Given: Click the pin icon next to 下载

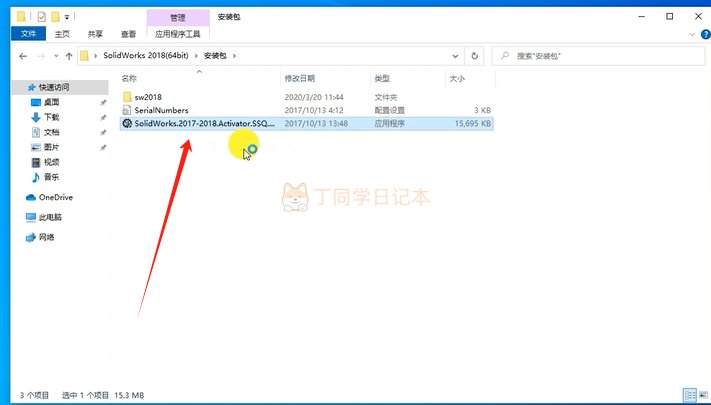Looking at the screenshot, I should [103, 118].
